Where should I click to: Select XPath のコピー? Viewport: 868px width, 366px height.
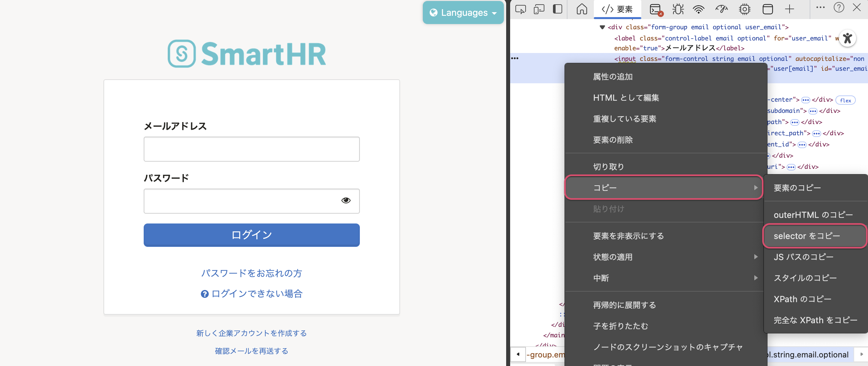point(815,299)
